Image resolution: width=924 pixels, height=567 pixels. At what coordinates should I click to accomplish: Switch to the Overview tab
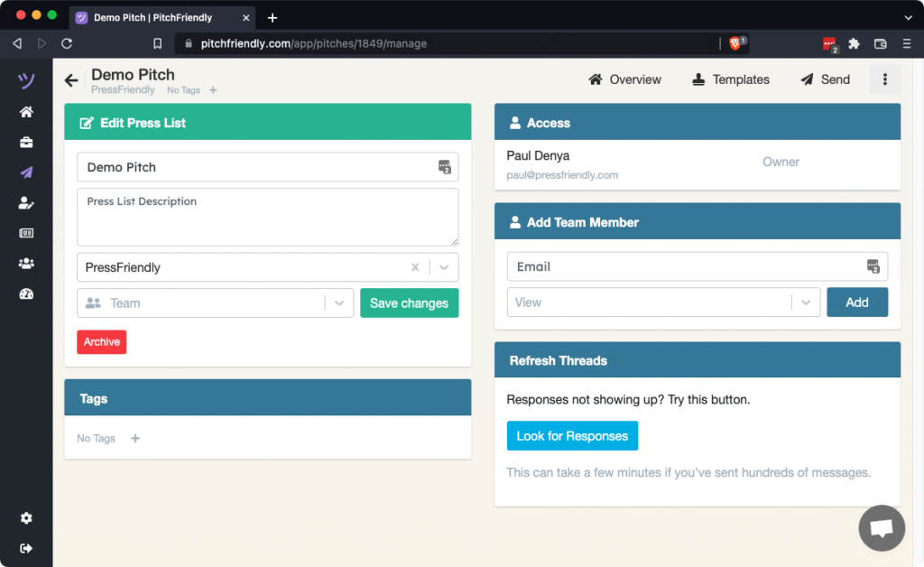[624, 79]
